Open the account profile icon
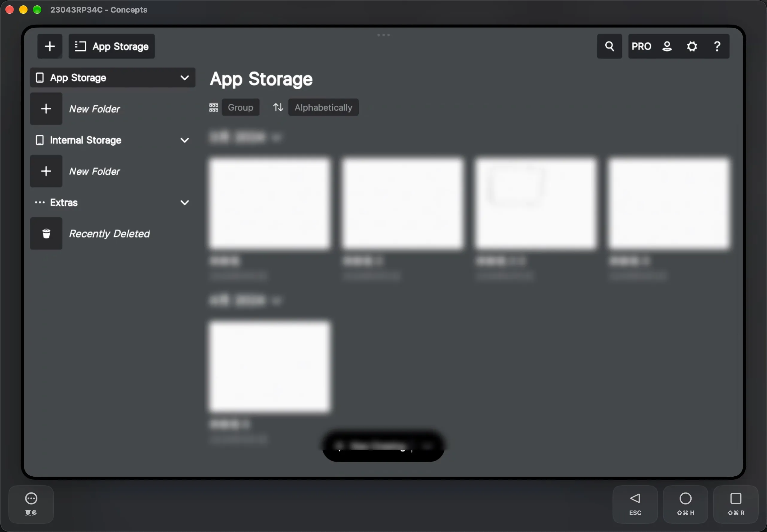The image size is (767, 532). tap(667, 46)
